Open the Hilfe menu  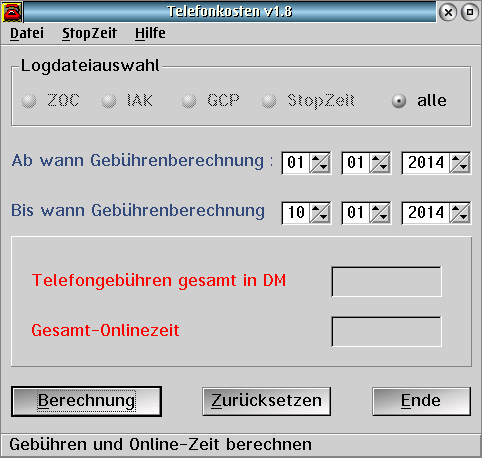pos(150,33)
